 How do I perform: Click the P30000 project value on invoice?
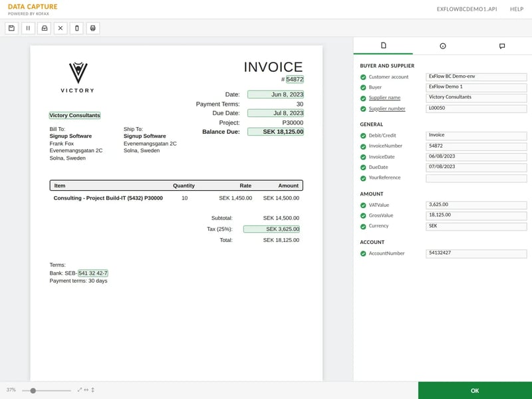pyautogui.click(x=293, y=122)
